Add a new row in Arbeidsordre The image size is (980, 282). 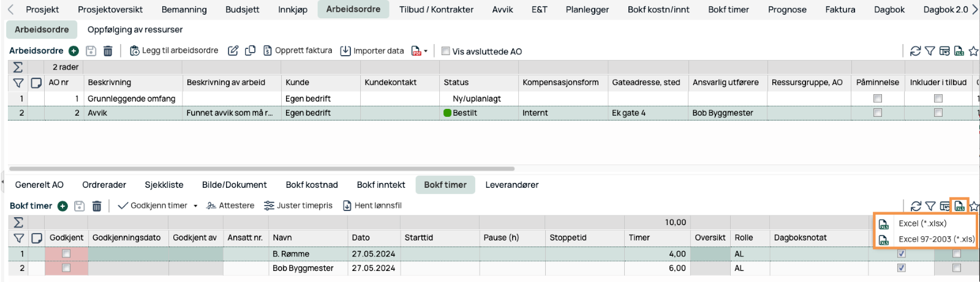coord(73,51)
